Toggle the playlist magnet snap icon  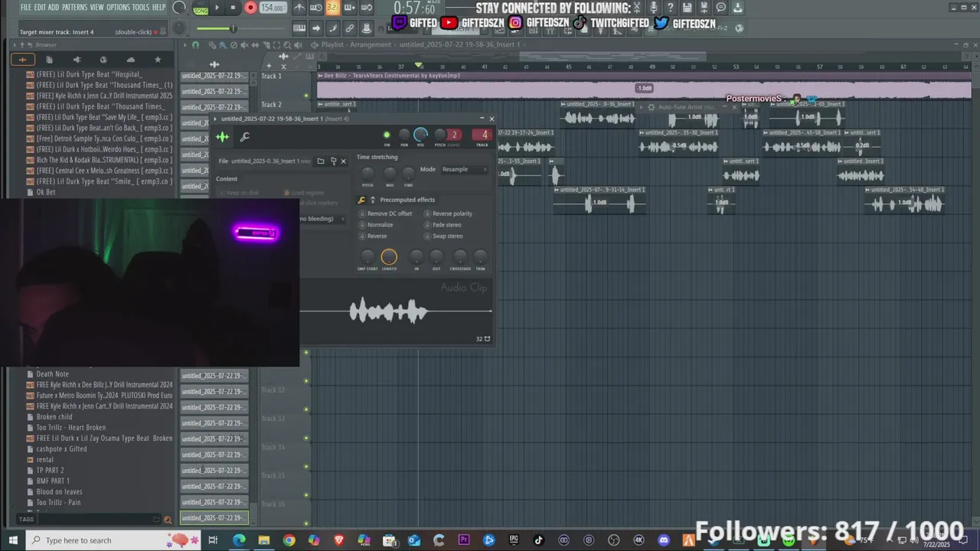click(x=195, y=44)
